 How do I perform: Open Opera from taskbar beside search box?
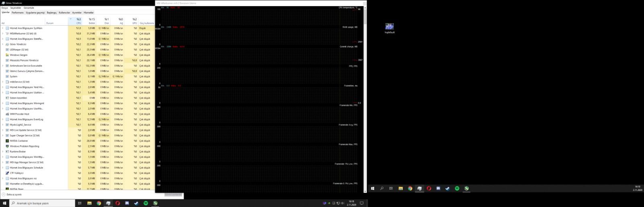pyautogui.click(x=118, y=203)
